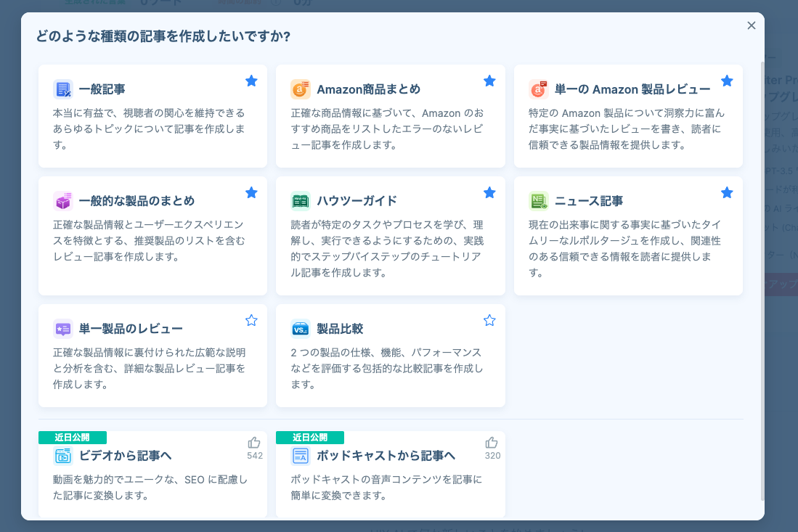Choose Amazon商品まとめ article type

point(368,89)
